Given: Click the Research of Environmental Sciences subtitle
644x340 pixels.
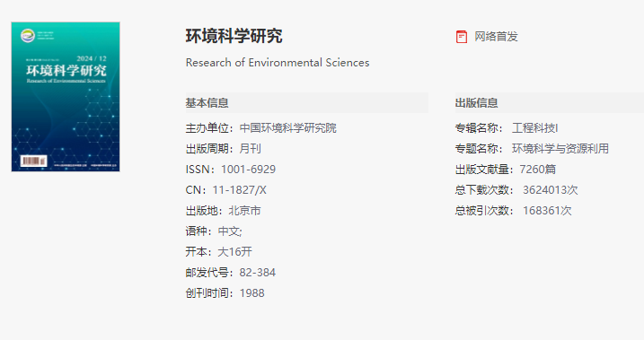Looking at the screenshot, I should [x=278, y=62].
